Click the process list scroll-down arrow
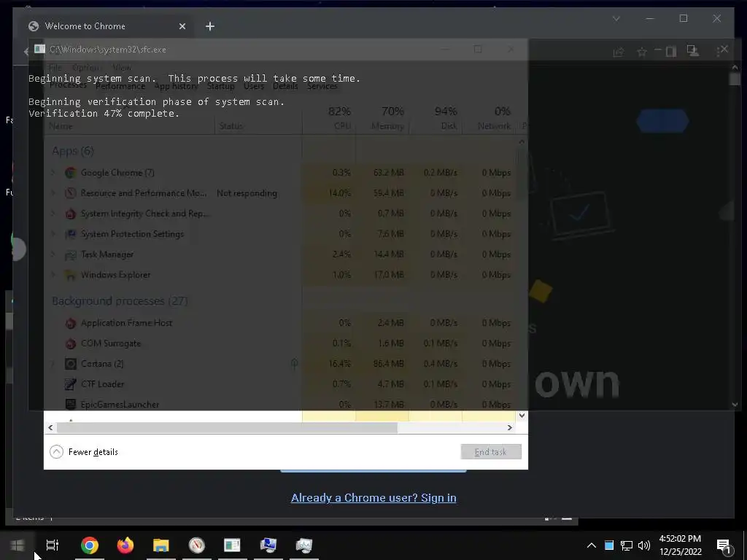The image size is (747, 560). click(522, 416)
